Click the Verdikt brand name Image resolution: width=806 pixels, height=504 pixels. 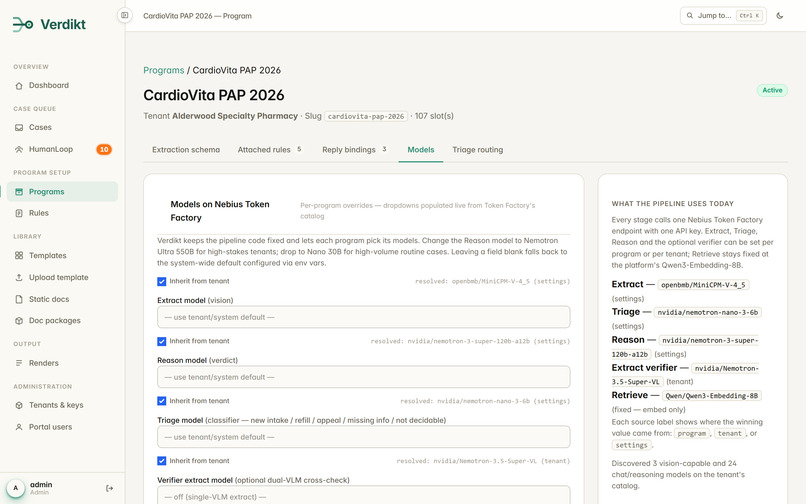tap(63, 24)
